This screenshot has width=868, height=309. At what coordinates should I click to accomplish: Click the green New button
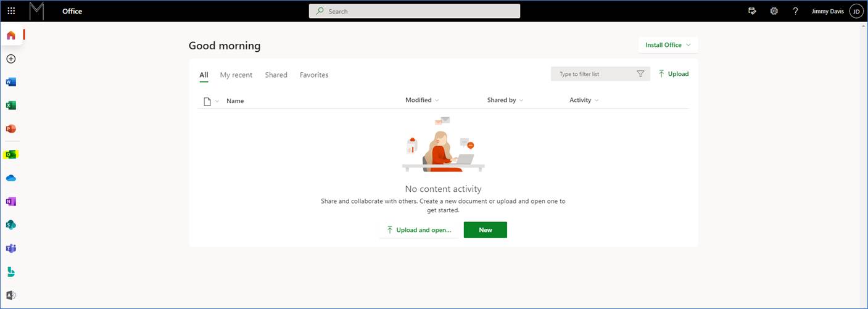(485, 230)
